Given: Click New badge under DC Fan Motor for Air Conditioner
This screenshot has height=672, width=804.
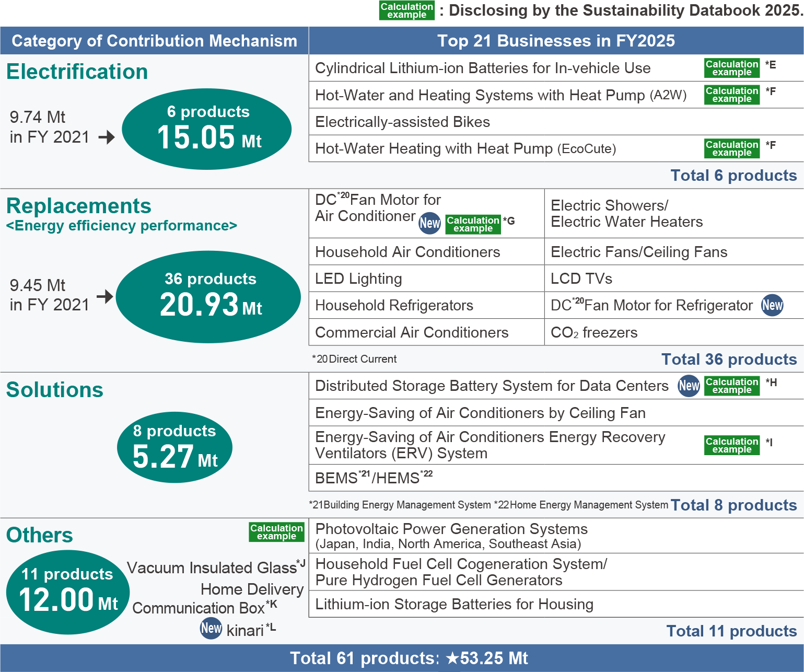Looking at the screenshot, I should 429,223.
